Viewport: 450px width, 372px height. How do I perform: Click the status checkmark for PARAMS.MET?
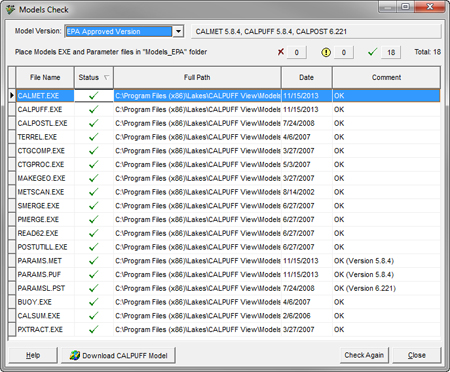pyautogui.click(x=94, y=260)
